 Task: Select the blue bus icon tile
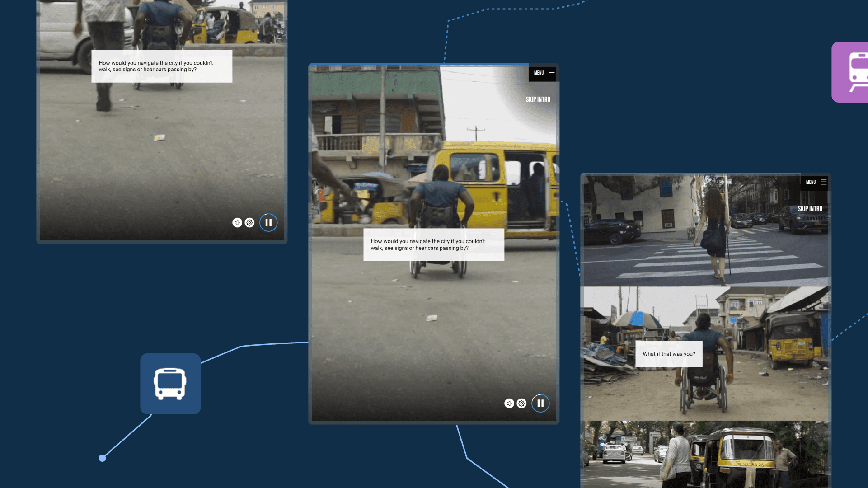pyautogui.click(x=170, y=384)
